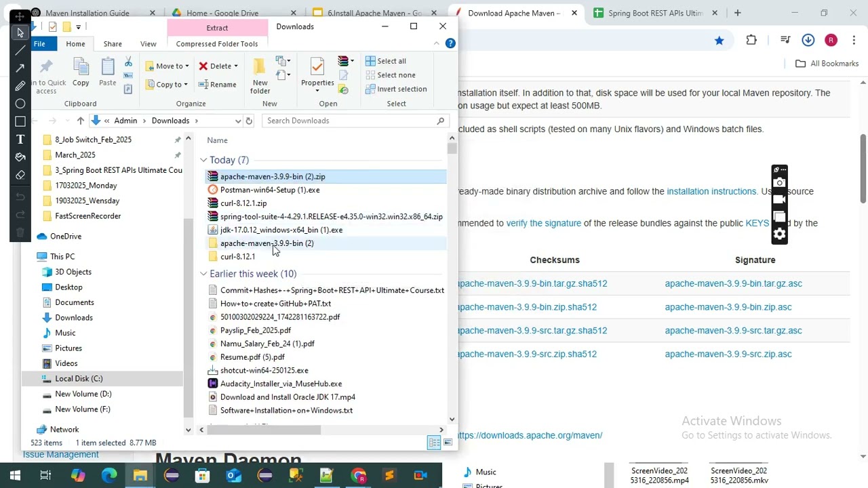Open Task View on the taskbar
Image resolution: width=868 pixels, height=488 pixels.
point(45,475)
